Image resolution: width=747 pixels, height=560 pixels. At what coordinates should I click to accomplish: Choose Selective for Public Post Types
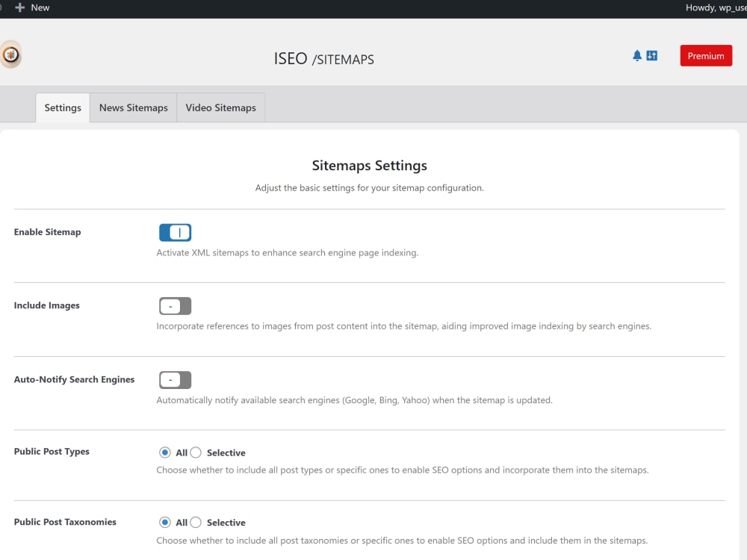coord(196,452)
